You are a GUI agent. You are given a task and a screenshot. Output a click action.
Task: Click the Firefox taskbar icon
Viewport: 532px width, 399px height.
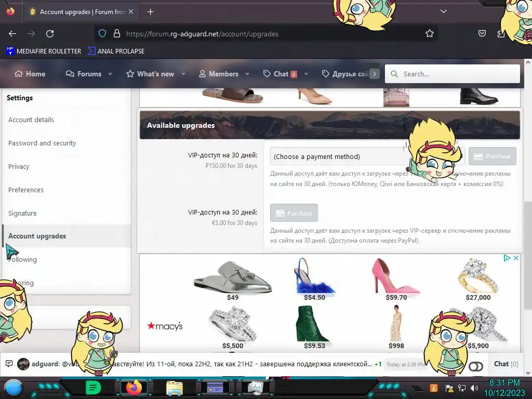134,388
